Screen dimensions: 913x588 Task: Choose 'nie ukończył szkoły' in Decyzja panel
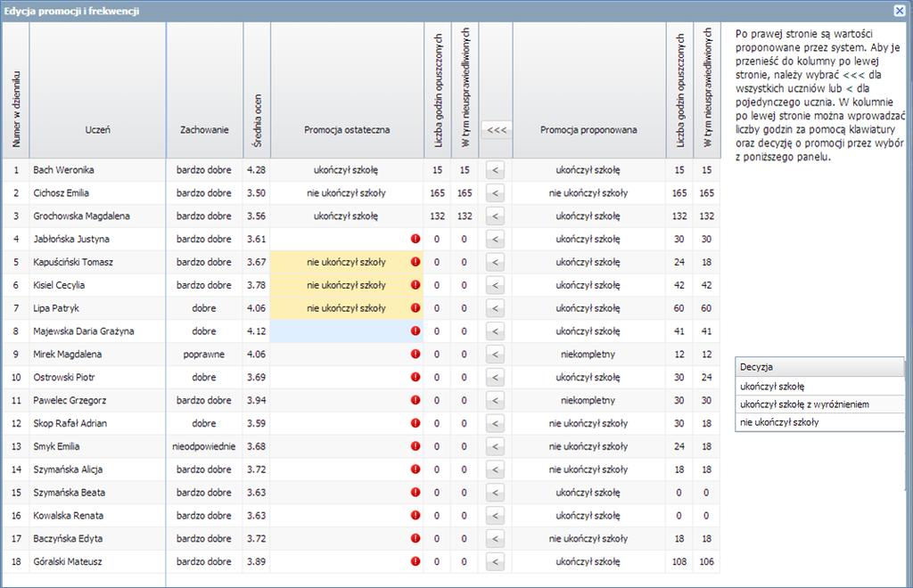click(819, 422)
